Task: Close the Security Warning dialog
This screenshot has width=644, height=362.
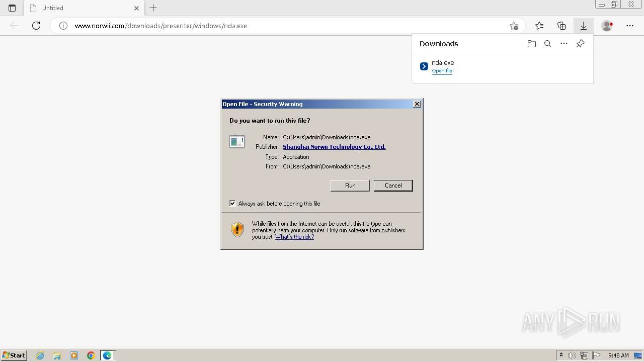Action: coord(417,104)
